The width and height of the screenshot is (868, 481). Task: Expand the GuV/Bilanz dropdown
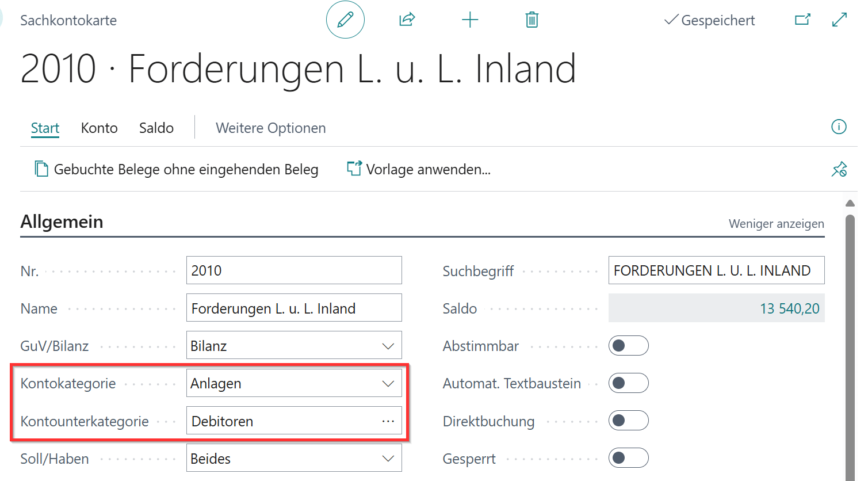coord(294,346)
